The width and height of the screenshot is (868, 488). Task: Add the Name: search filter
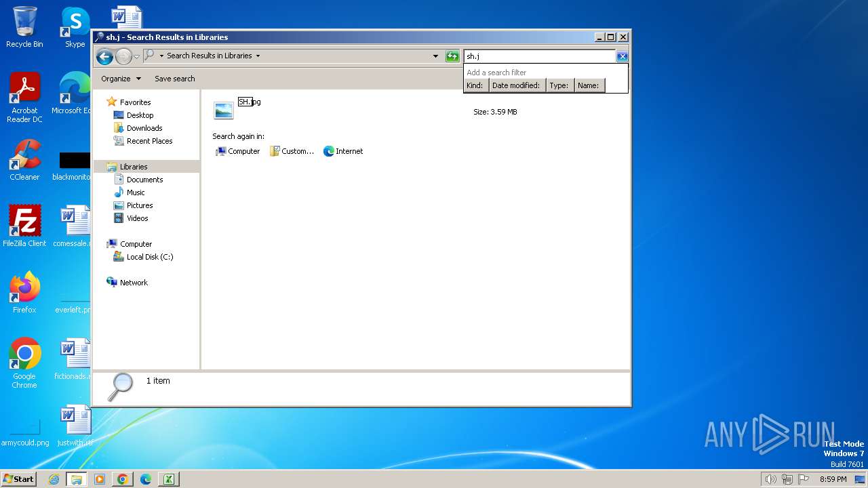[589, 85]
